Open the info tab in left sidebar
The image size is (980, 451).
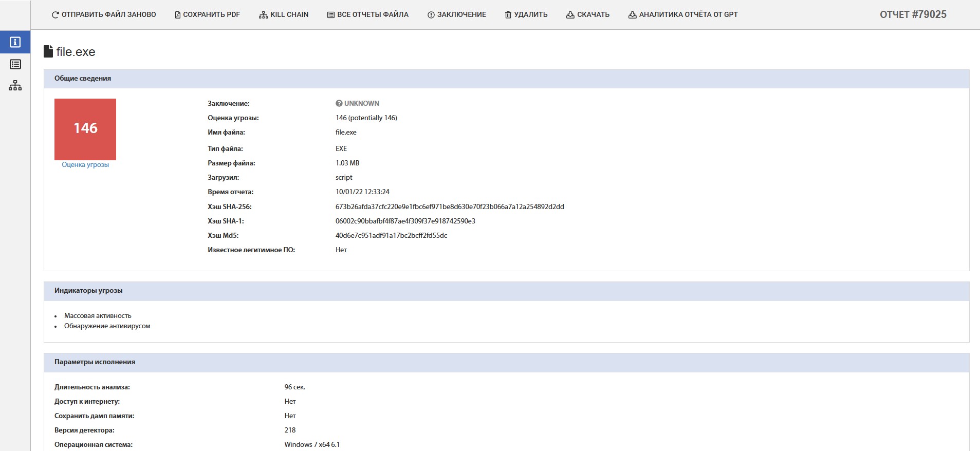pos(15,42)
